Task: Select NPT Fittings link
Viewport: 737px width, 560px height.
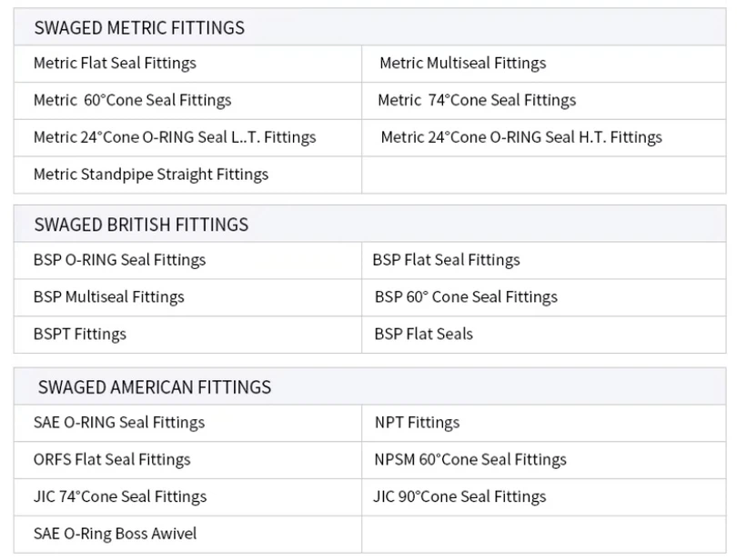Action: [417, 423]
